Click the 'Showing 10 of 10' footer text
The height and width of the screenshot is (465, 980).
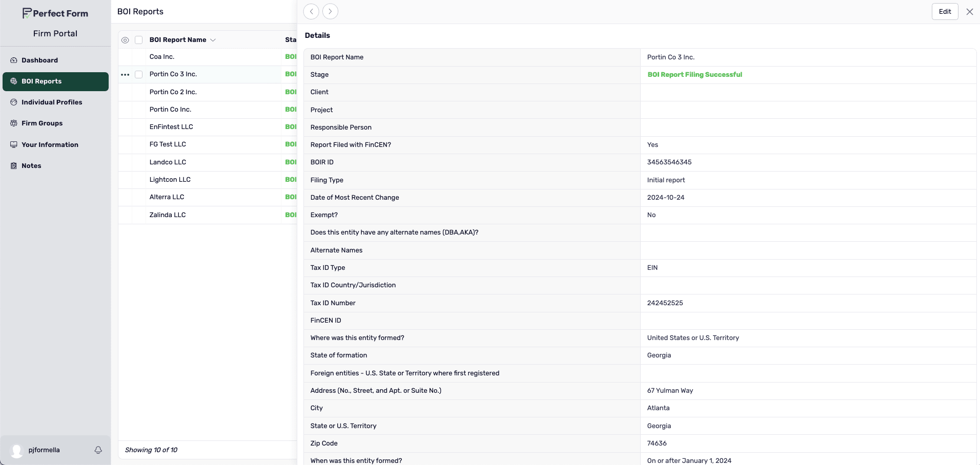[151, 450]
